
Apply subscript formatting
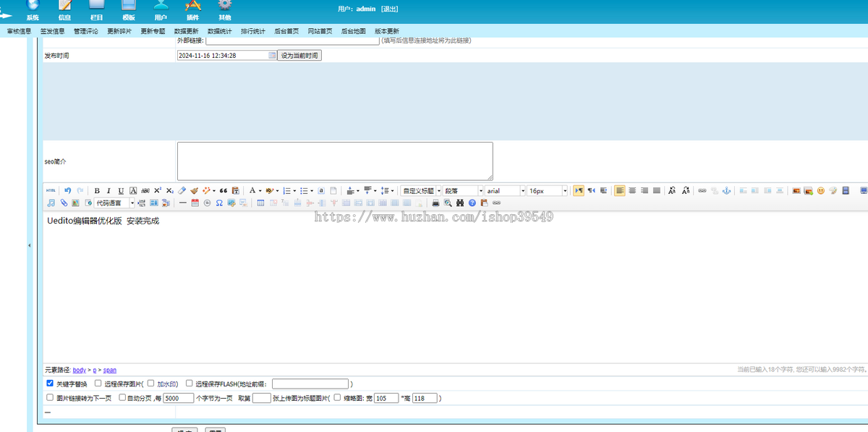(x=170, y=190)
